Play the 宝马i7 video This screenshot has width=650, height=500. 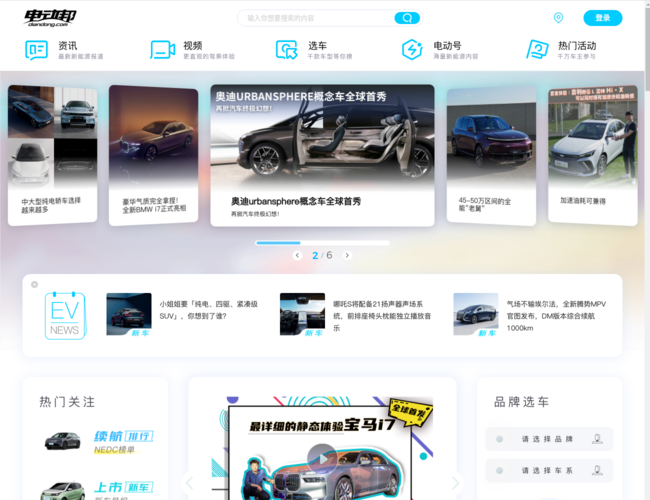coord(321,460)
